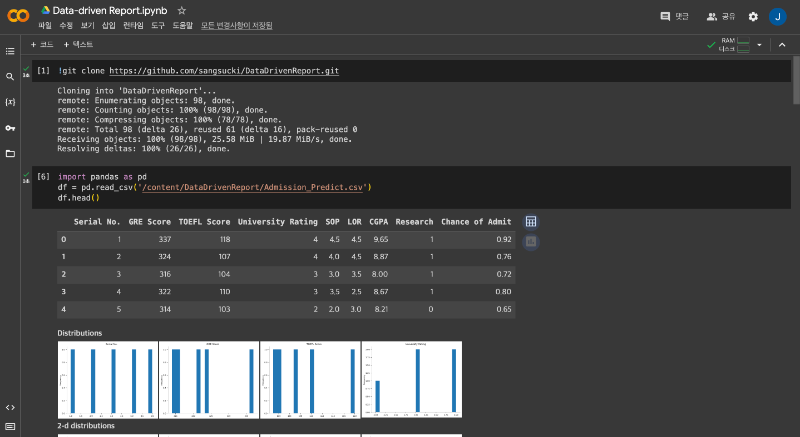The height and width of the screenshot is (437, 800).
Task: Click the 'Resolving deltas' output line
Action: pyautogui.click(x=143, y=149)
